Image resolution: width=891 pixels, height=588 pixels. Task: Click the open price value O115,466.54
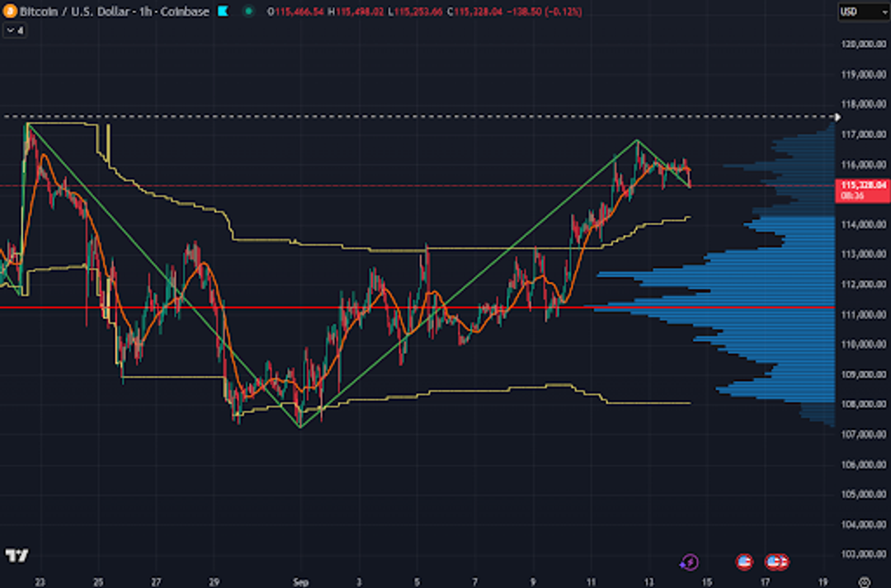(295, 12)
